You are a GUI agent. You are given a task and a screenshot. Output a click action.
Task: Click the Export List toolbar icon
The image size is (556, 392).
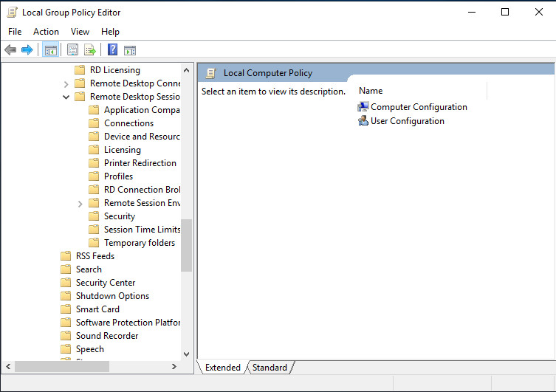(x=90, y=50)
